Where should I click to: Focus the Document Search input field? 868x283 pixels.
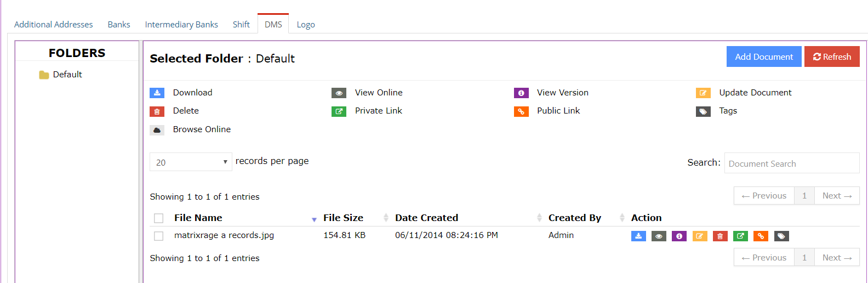792,163
